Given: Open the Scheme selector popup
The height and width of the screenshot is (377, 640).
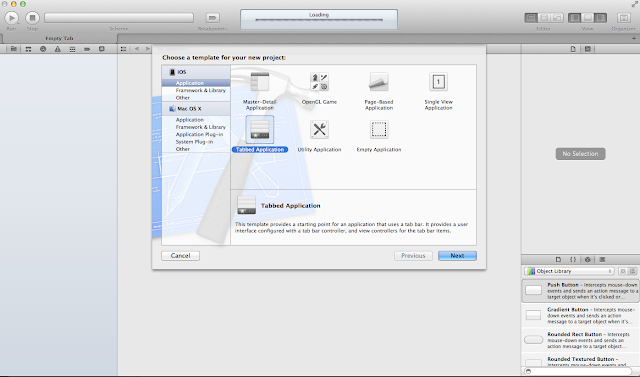Looking at the screenshot, I should point(119,18).
